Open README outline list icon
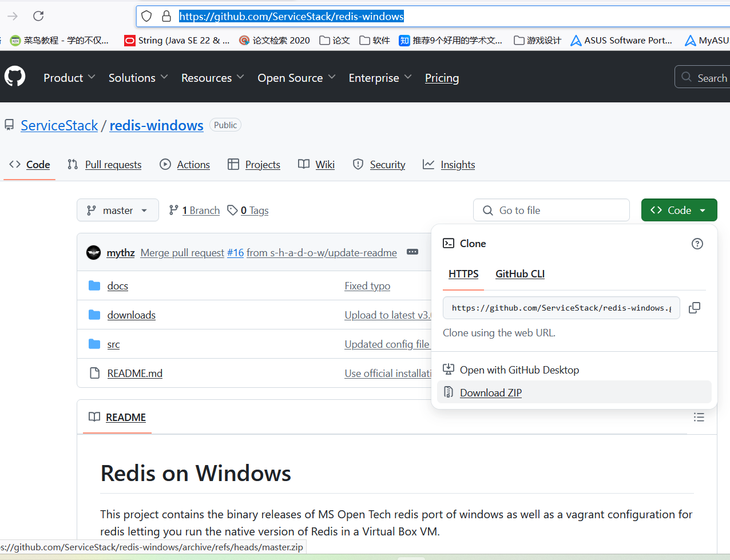The image size is (730, 560). point(699,417)
